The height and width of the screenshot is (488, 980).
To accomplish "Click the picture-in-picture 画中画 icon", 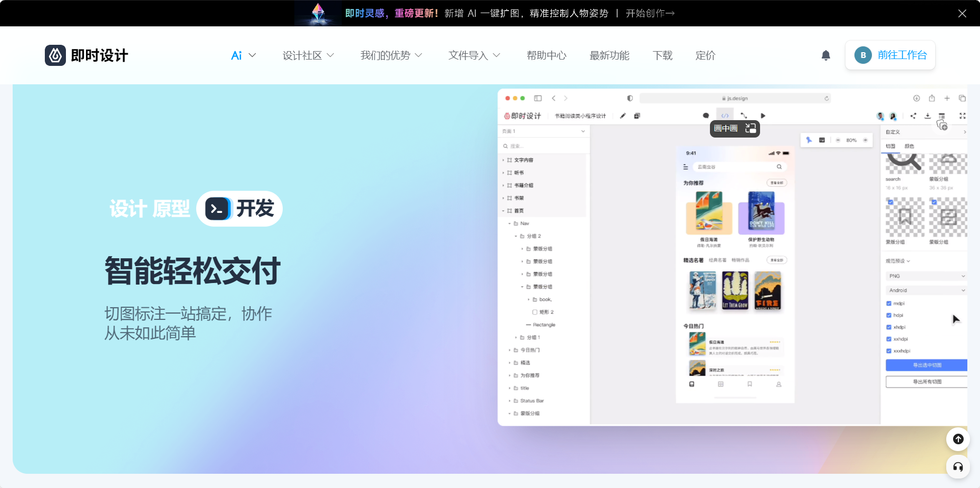I will pyautogui.click(x=751, y=128).
